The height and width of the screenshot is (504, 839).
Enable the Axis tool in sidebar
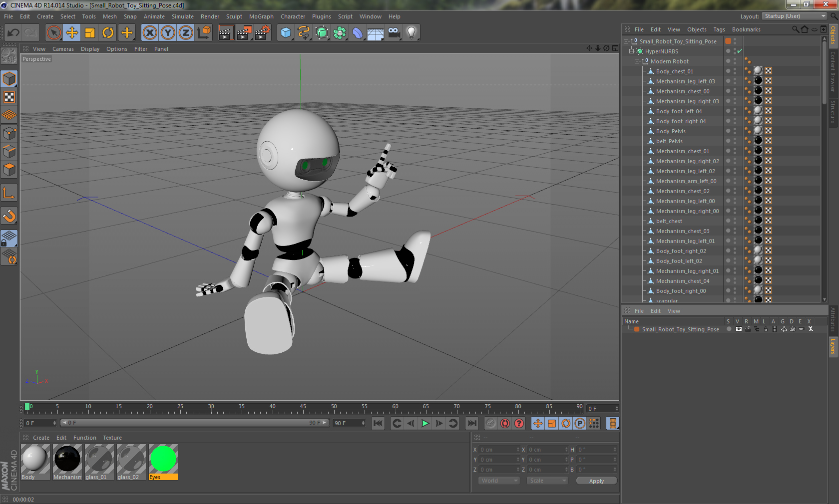pos(9,193)
